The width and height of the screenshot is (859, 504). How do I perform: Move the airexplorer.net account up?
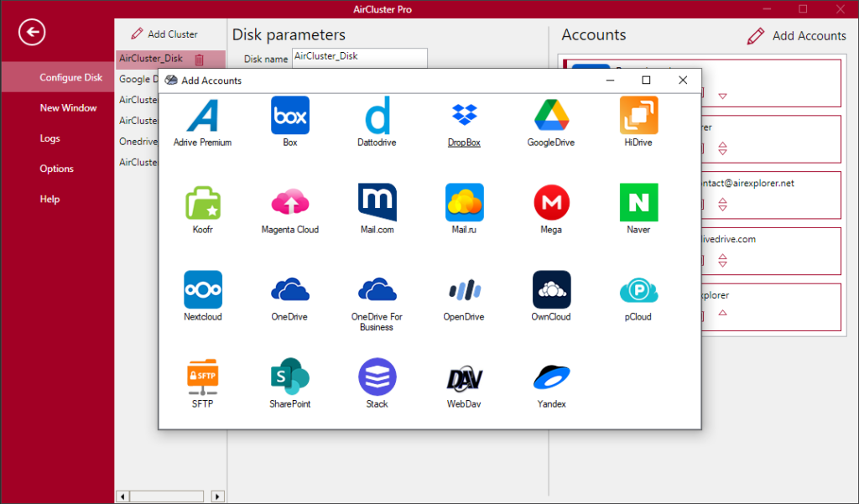(722, 201)
